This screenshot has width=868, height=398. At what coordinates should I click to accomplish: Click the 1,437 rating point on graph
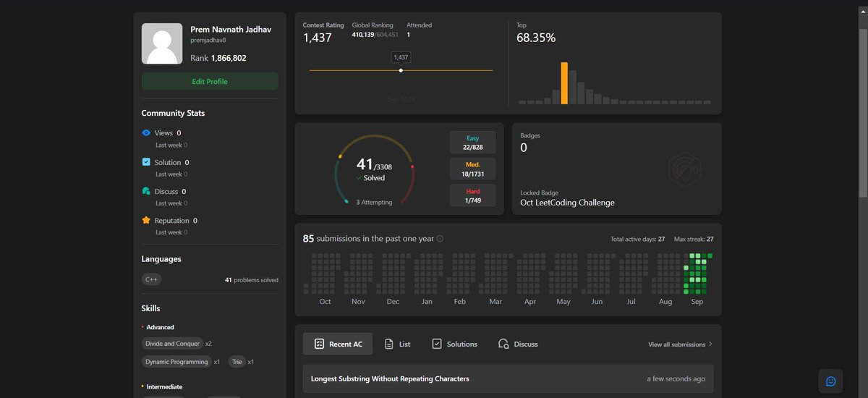tap(401, 70)
